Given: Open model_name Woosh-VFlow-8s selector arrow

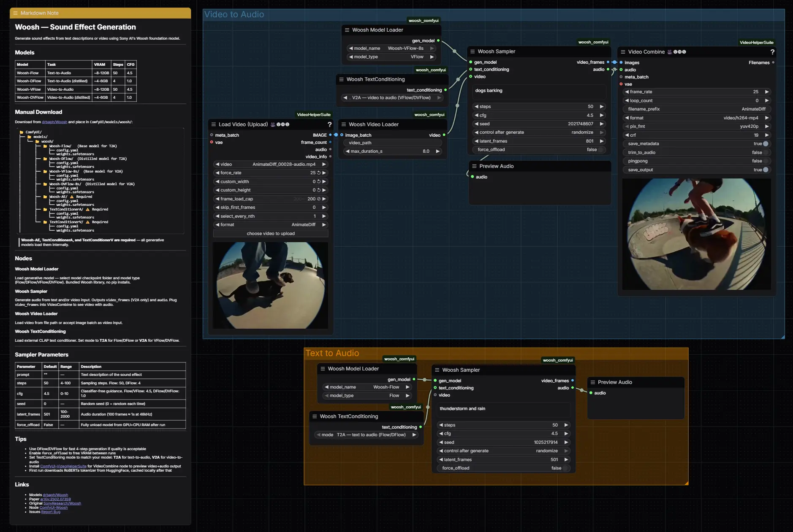Looking at the screenshot, I should tap(432, 49).
